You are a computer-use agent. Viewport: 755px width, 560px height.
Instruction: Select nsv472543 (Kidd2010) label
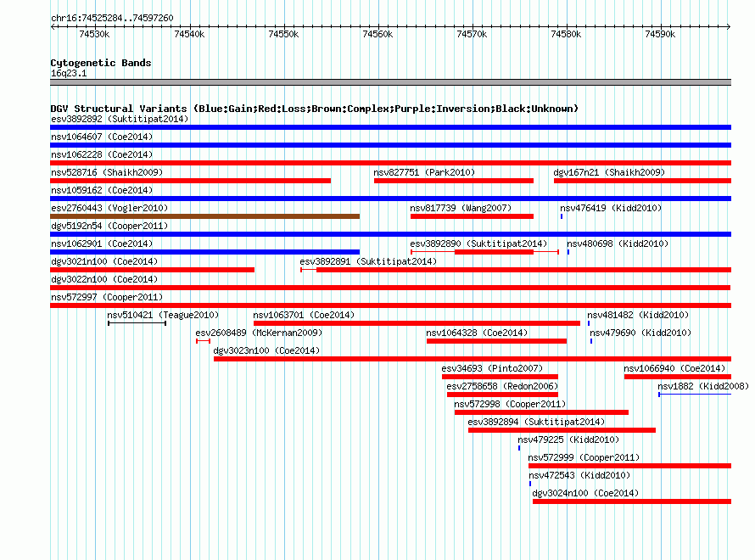point(579,475)
